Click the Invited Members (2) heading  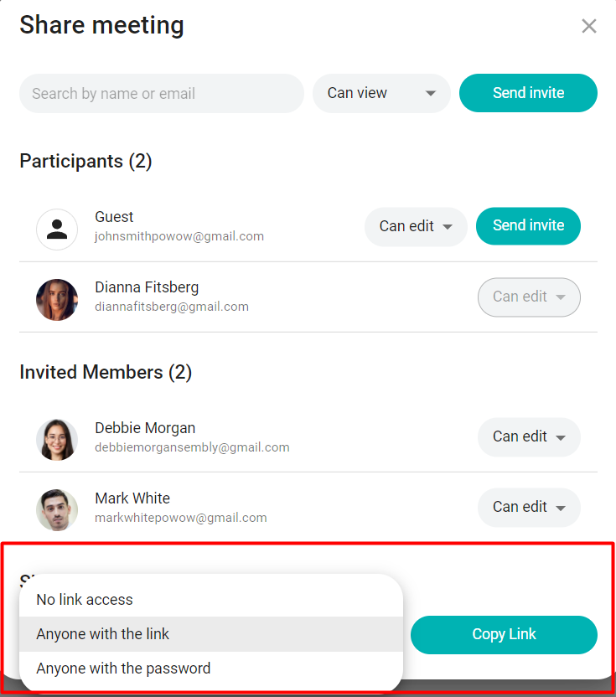(106, 372)
